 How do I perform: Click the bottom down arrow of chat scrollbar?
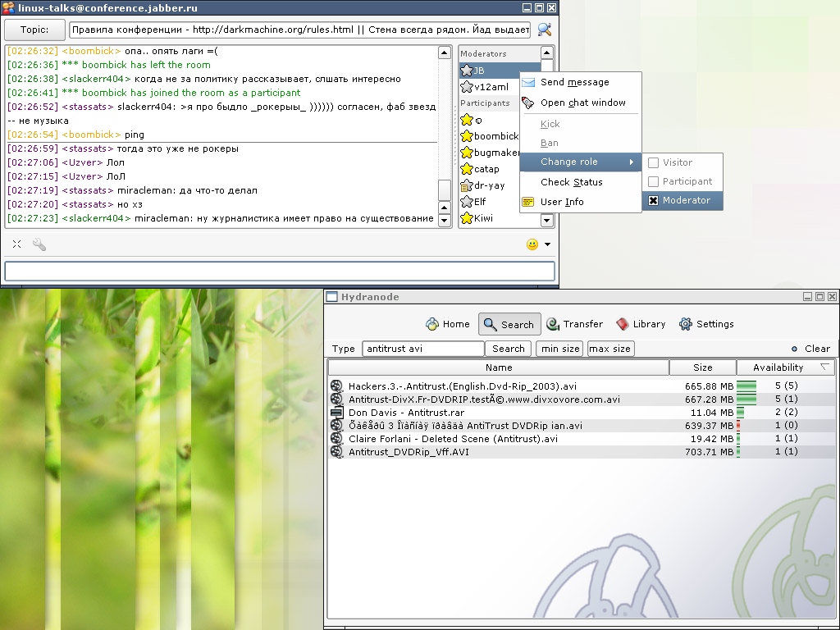pos(444,220)
